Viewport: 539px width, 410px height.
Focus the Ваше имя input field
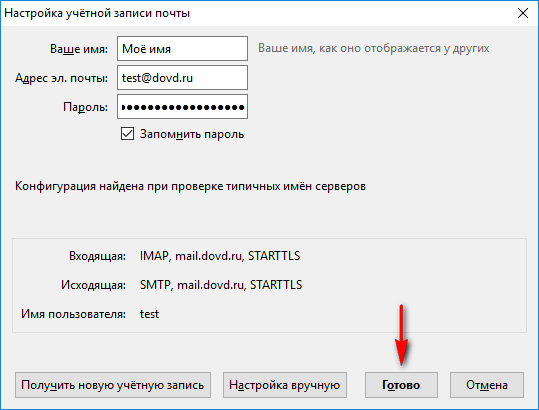(182, 48)
